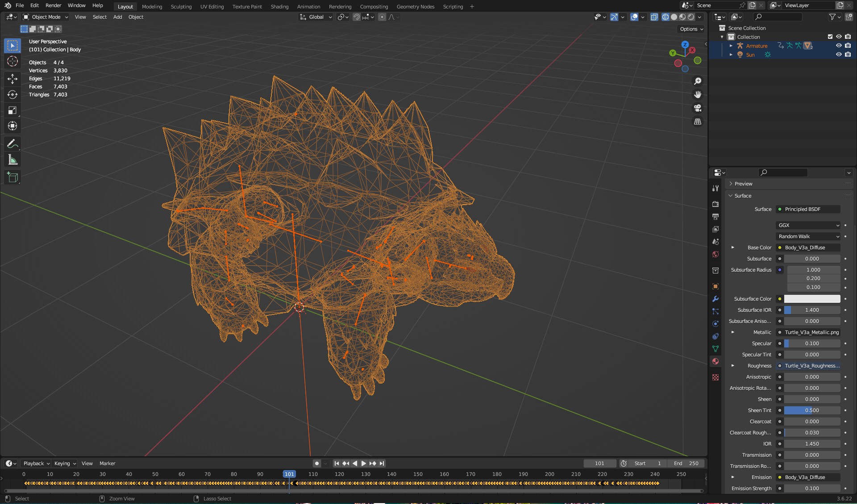Click the Subsurface Color white swatch

point(811,299)
